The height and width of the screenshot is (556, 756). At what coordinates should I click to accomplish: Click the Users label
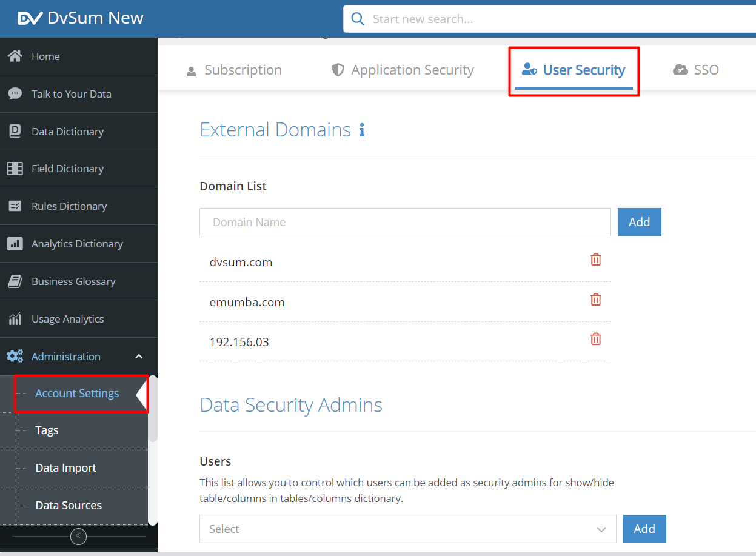(215, 461)
